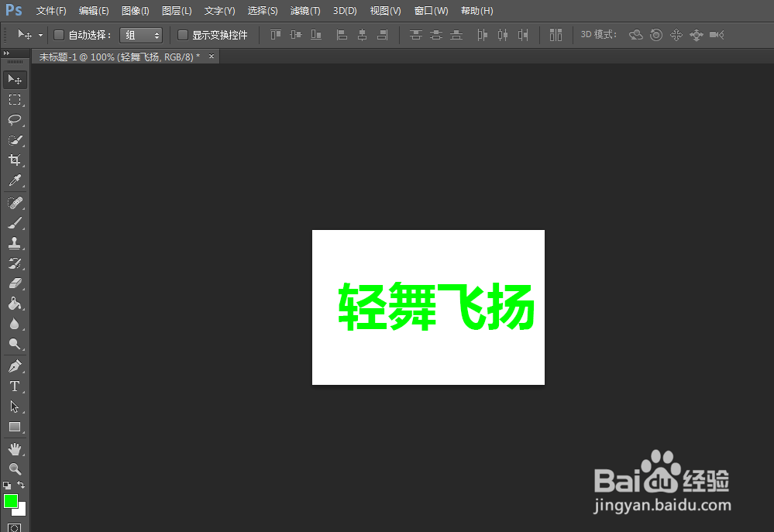This screenshot has width=774, height=532.
Task: Align horizontal centers of layers
Action: [x=362, y=35]
